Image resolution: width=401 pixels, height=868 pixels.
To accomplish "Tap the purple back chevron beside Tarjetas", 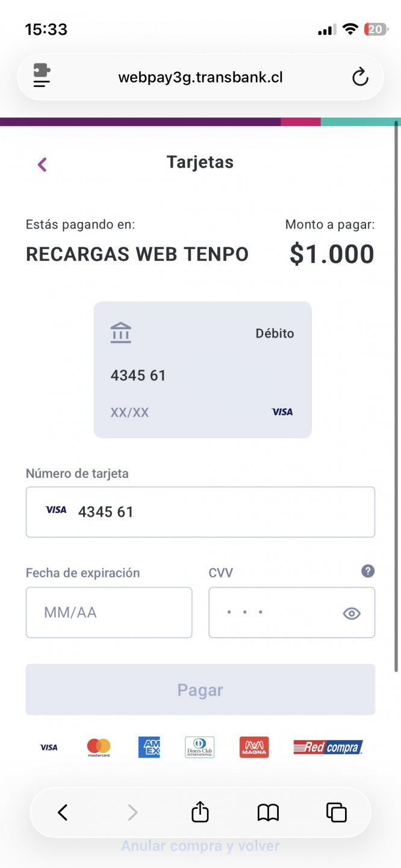I will (42, 164).
